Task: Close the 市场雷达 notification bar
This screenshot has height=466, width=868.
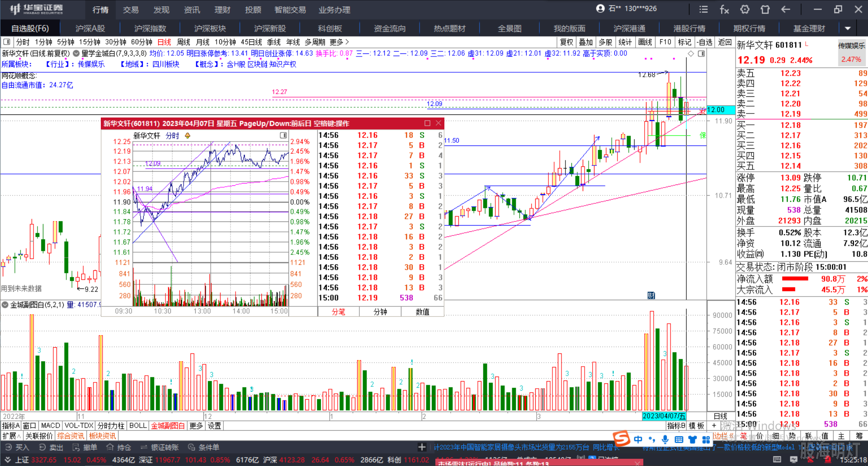Action: [638, 463]
